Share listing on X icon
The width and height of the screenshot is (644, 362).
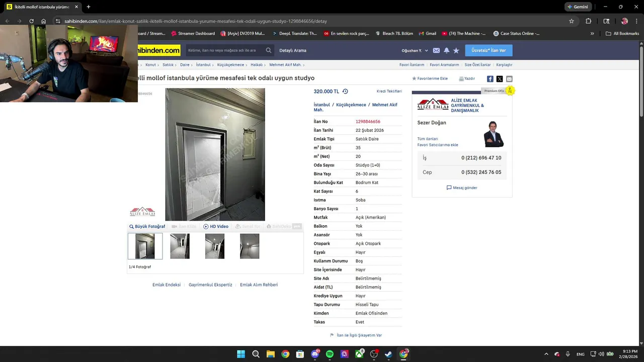[500, 79]
